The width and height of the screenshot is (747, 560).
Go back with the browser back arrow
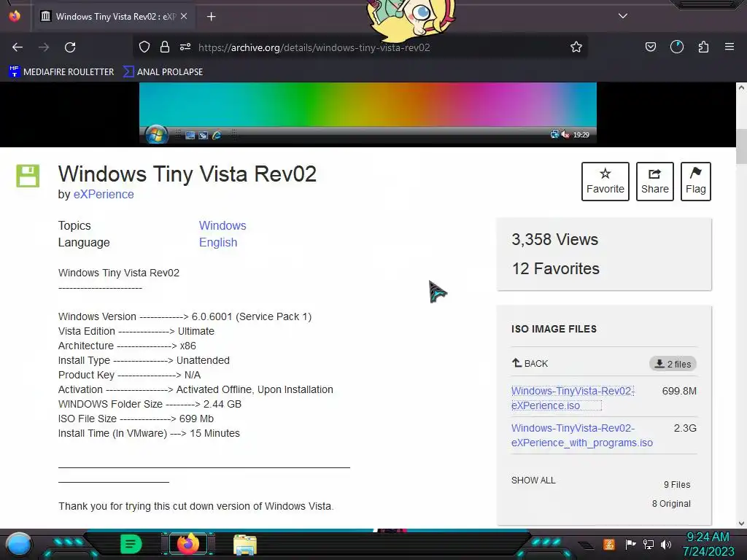click(18, 47)
